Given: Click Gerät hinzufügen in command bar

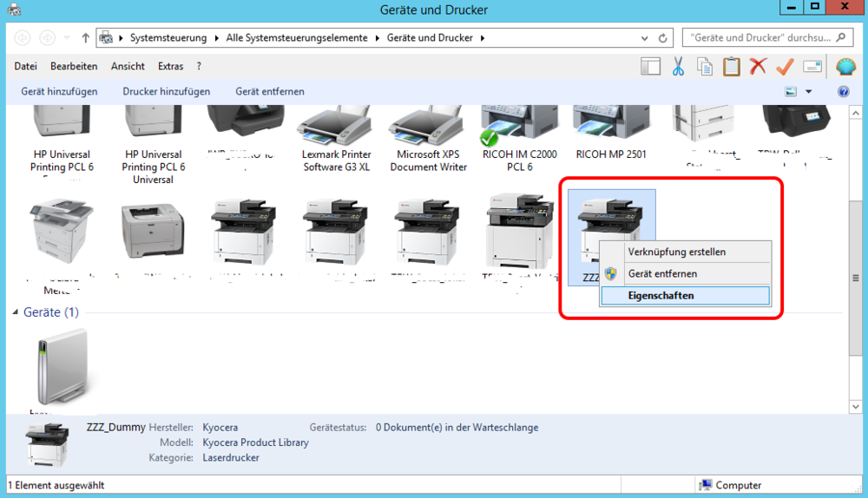Looking at the screenshot, I should (59, 92).
